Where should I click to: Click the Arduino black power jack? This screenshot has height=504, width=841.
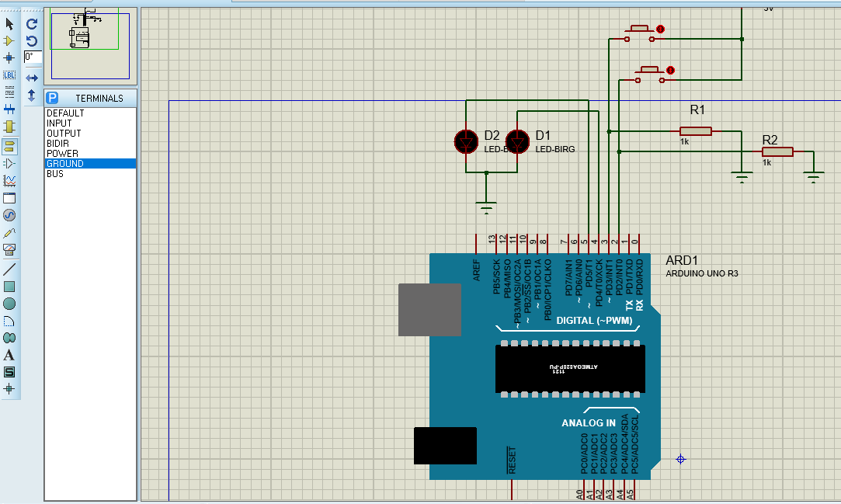(445, 446)
